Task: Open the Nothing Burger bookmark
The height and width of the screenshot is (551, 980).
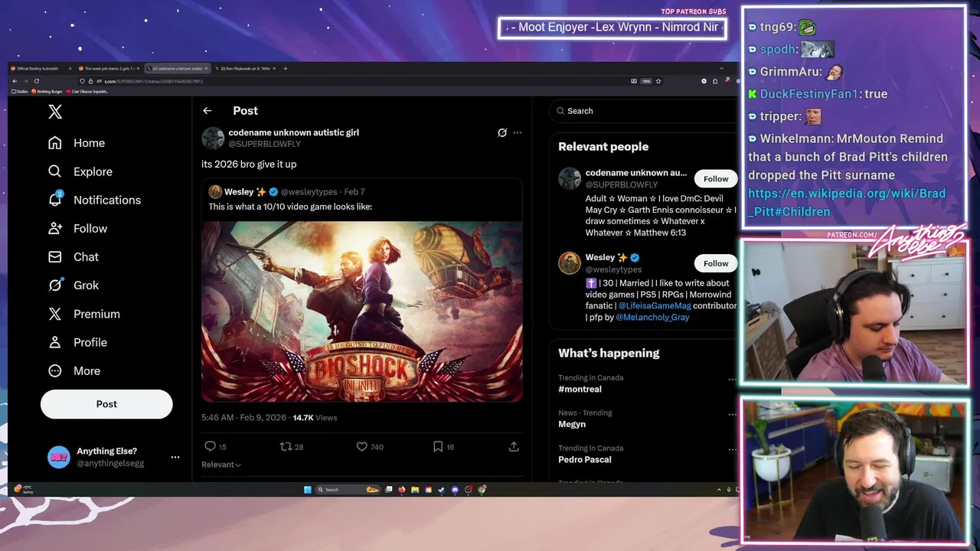Action: tap(47, 91)
